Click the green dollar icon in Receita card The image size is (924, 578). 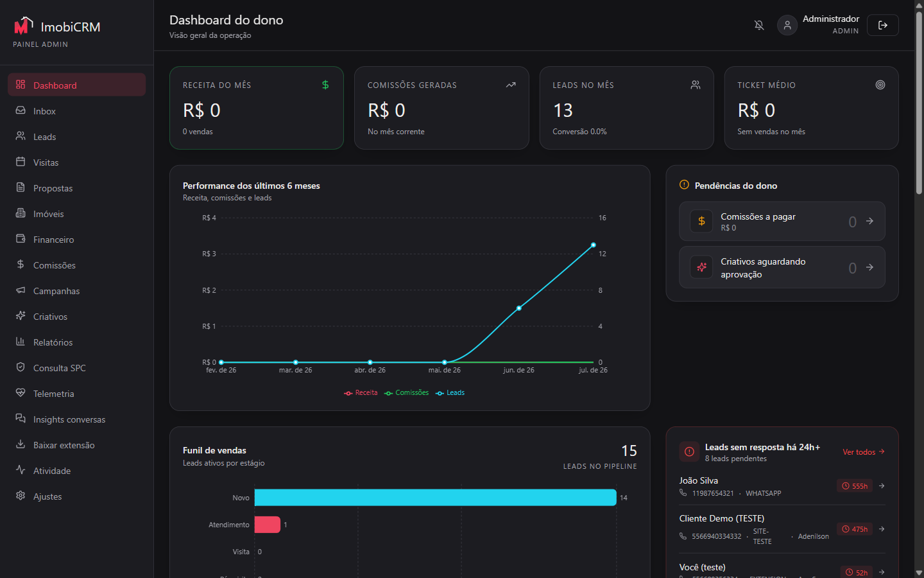click(325, 85)
